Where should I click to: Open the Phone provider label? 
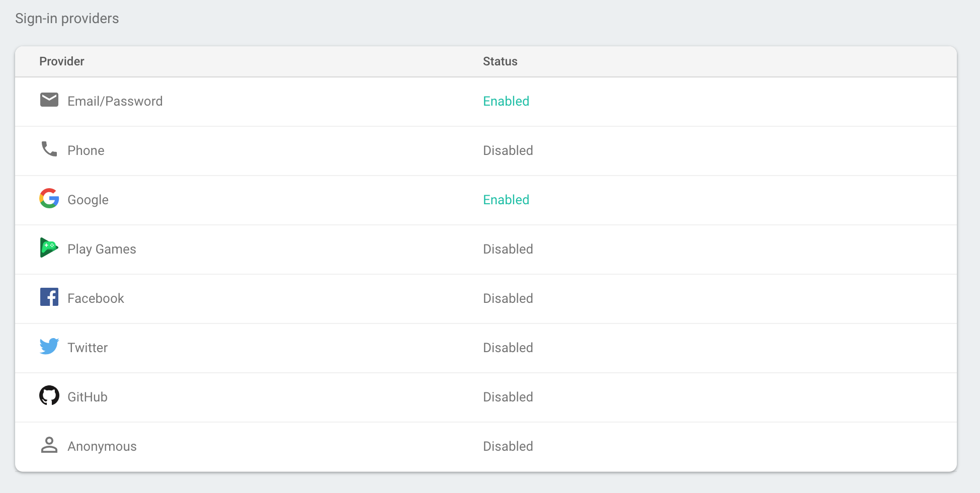pos(86,150)
